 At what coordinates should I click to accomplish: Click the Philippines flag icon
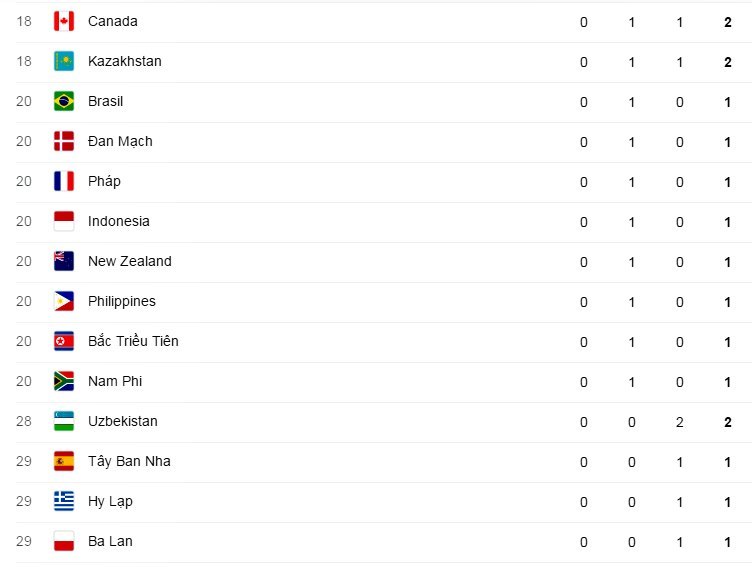coord(64,301)
